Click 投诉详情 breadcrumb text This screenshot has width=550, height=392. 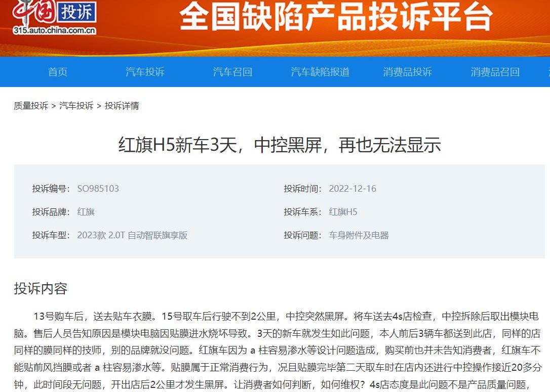pos(122,105)
